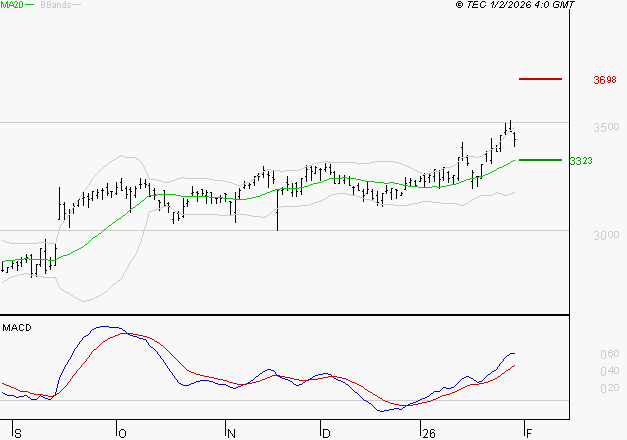Click the 3500 axis price label
The image size is (627, 440).
(x=606, y=127)
